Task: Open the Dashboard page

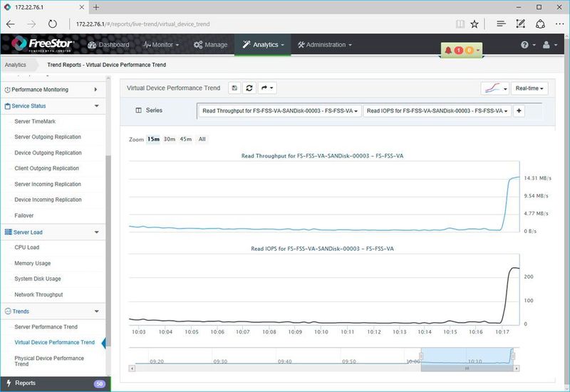Action: click(109, 45)
